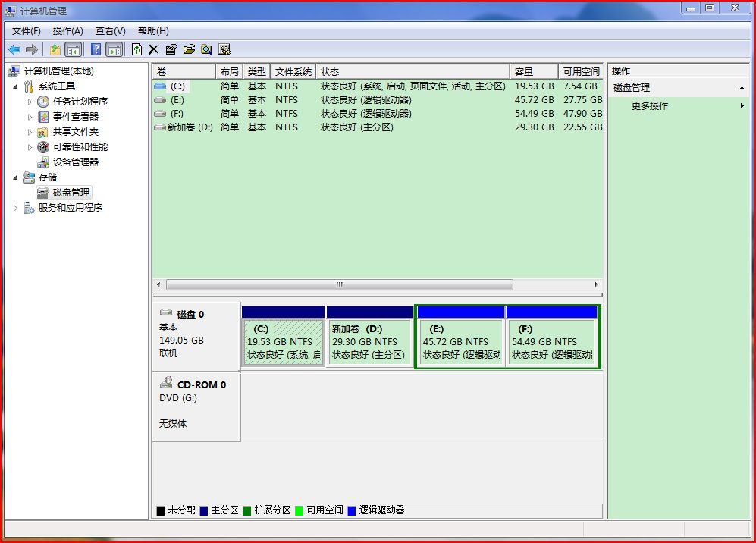Sort by the 类型 column header
This screenshot has width=756, height=543.
click(x=257, y=72)
